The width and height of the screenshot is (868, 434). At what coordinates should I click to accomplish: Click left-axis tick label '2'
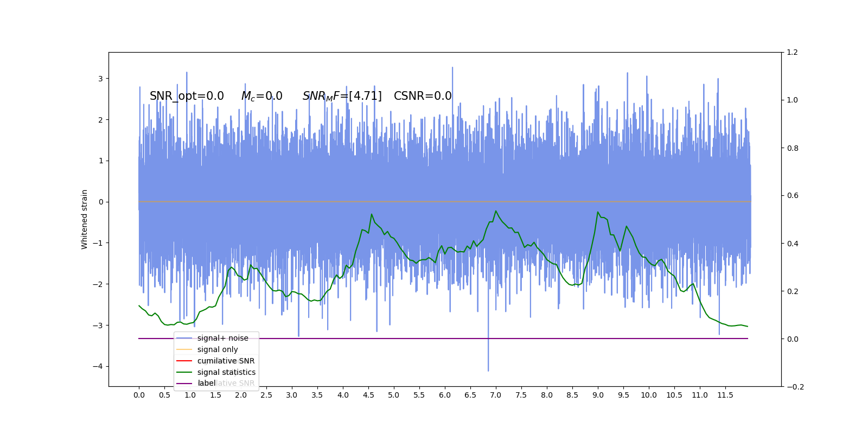(100, 120)
